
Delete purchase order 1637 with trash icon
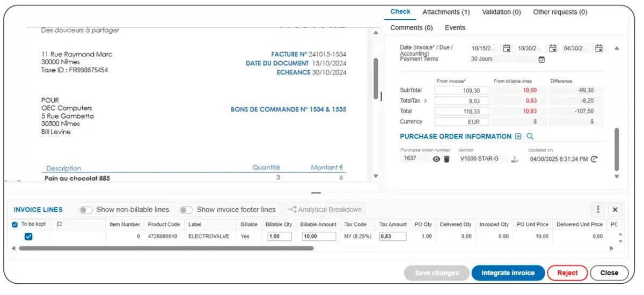(x=447, y=159)
